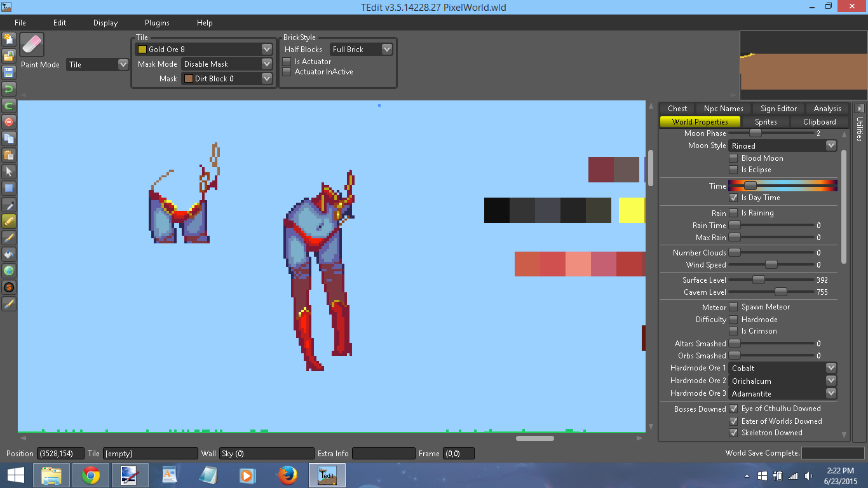Open the Display menu
Image resolution: width=868 pixels, height=488 pixels.
pos(105,22)
